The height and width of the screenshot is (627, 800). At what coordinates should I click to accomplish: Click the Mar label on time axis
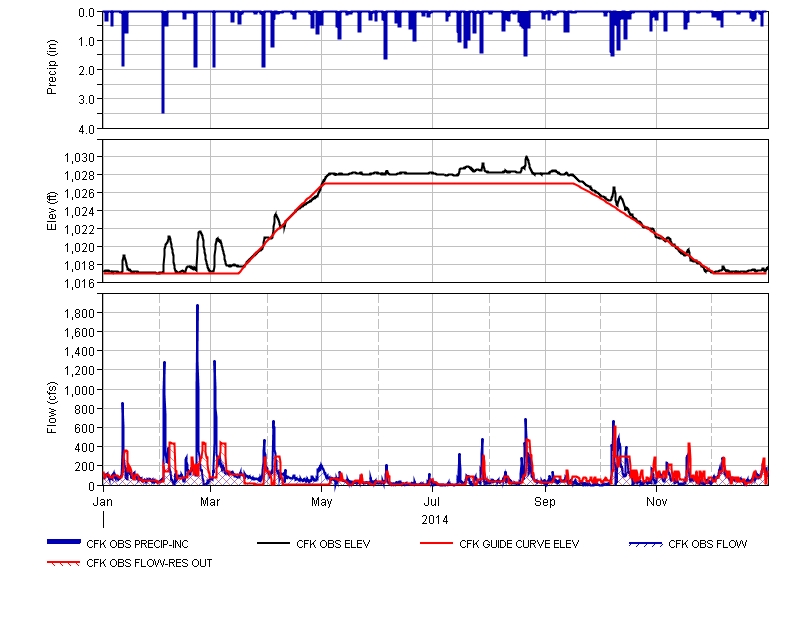210,501
